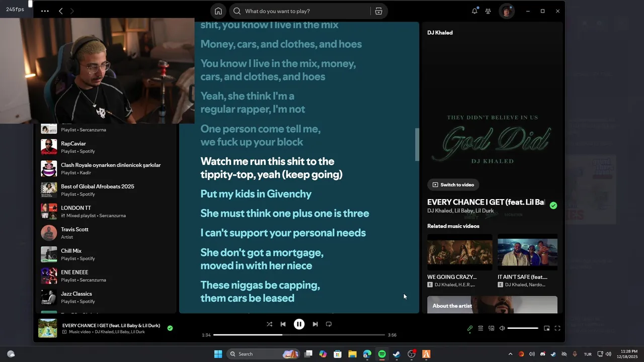The height and width of the screenshot is (362, 644).
Task: Open the clock and date flyout
Action: [628, 354]
